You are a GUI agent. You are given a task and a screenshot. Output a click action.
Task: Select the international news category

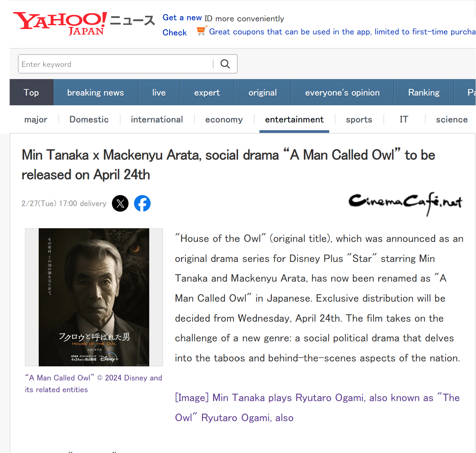[157, 119]
